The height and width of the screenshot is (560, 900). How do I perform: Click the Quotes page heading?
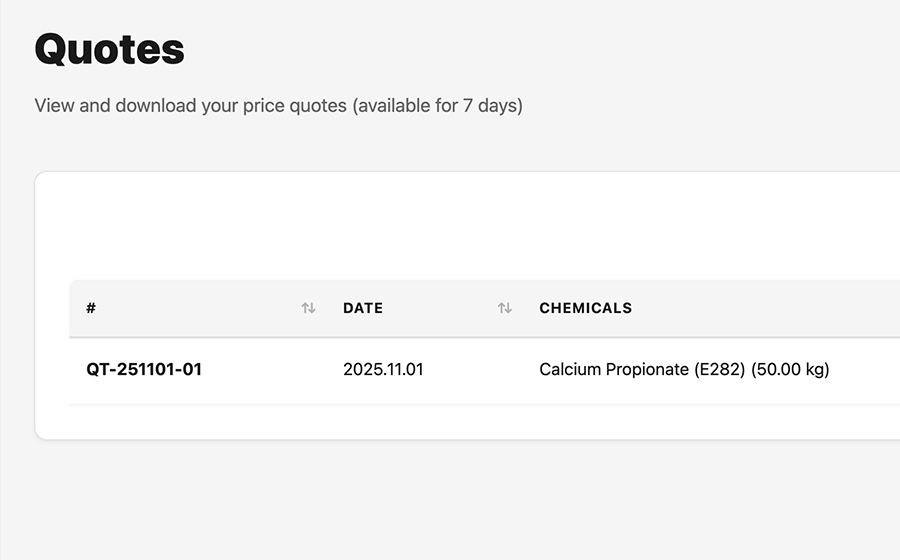(x=109, y=49)
